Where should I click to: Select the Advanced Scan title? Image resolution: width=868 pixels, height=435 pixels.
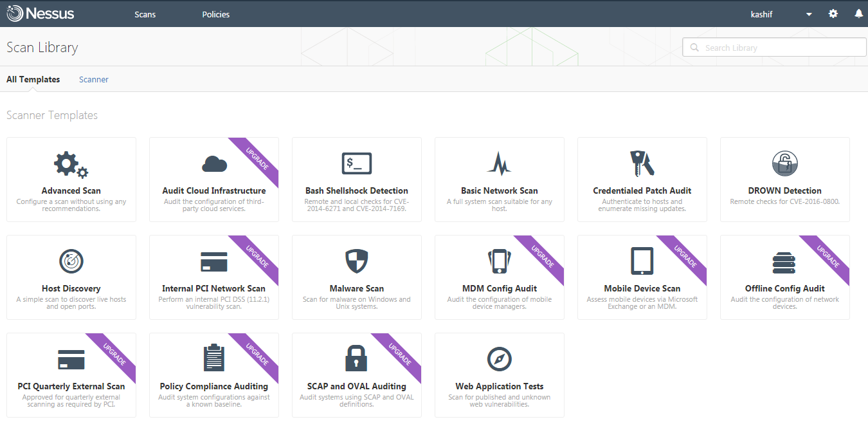point(71,190)
